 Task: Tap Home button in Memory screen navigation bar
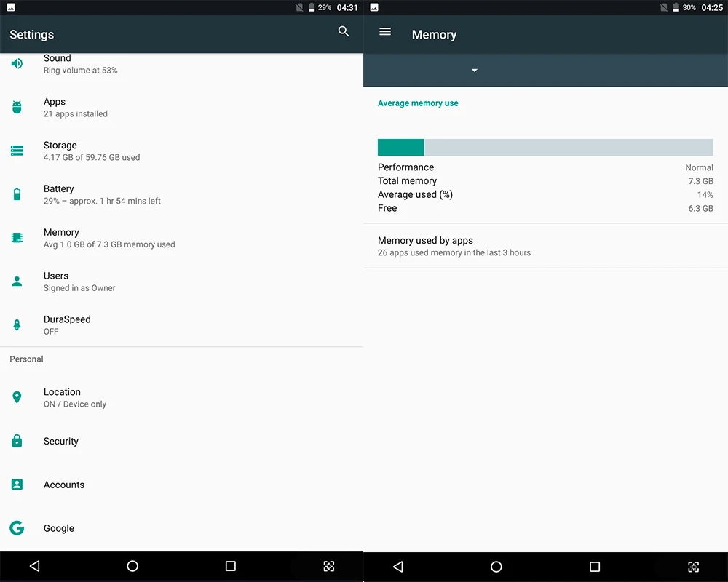coord(496,567)
